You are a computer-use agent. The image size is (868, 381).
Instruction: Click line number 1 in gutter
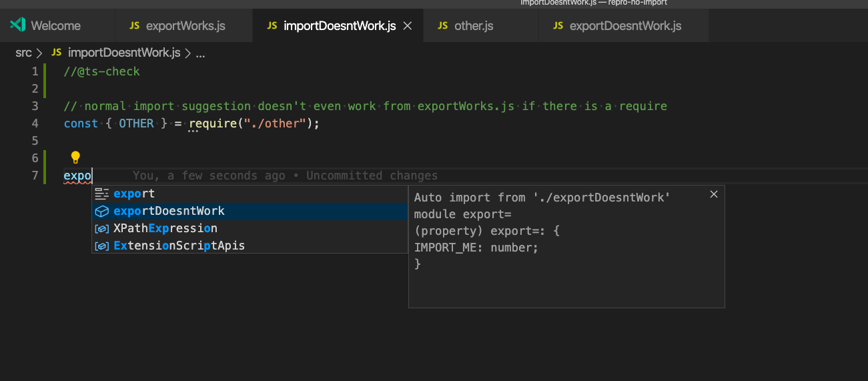point(35,71)
